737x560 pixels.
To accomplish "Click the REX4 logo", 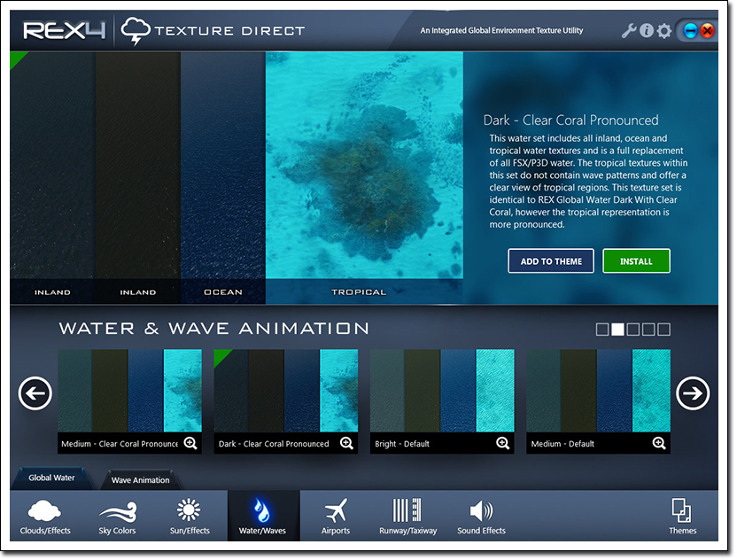I will (65, 30).
